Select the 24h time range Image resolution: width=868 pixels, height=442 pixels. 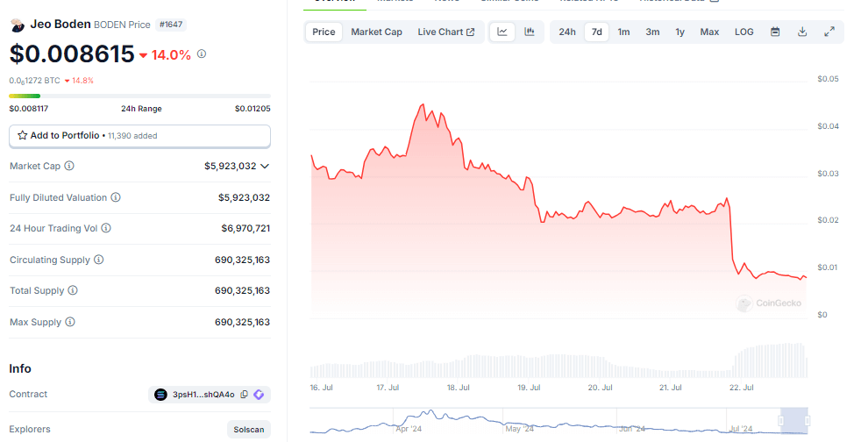567,32
